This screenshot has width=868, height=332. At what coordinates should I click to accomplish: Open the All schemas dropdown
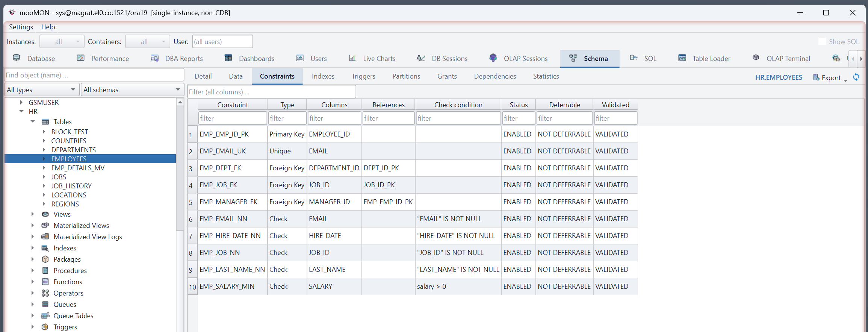point(132,90)
